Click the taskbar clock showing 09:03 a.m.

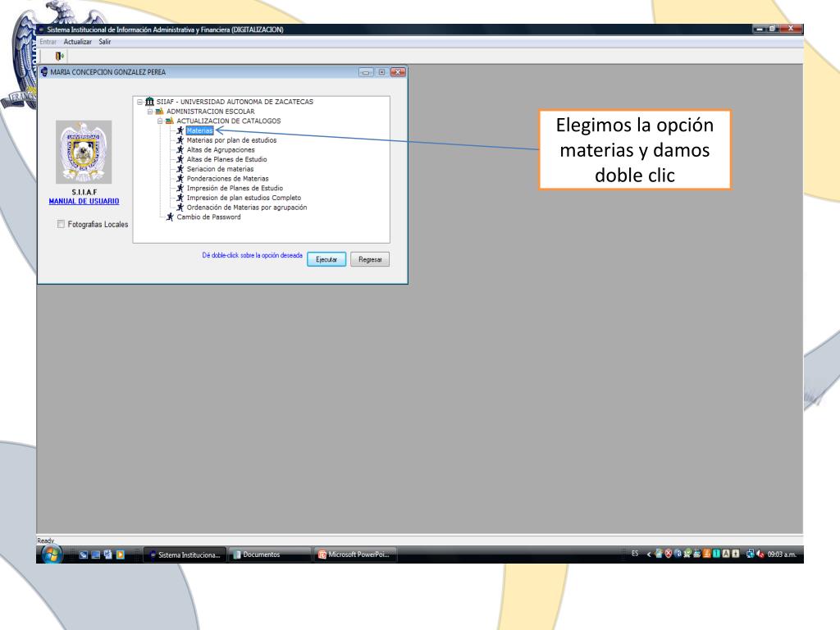[x=782, y=555]
